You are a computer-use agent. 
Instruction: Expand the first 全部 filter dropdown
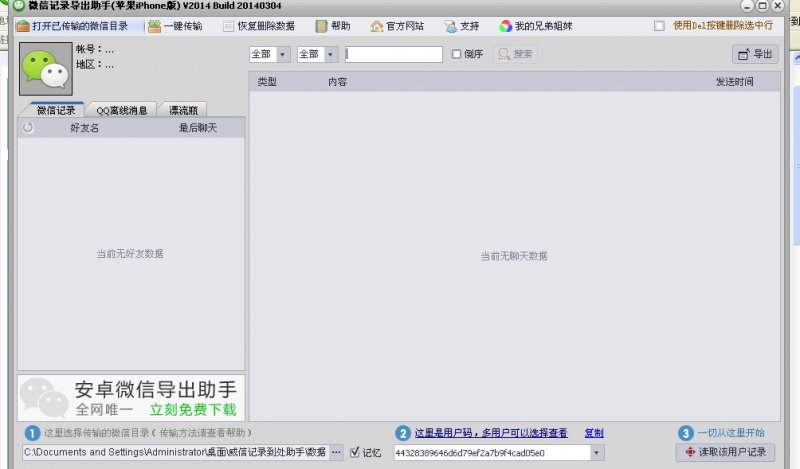(x=282, y=54)
